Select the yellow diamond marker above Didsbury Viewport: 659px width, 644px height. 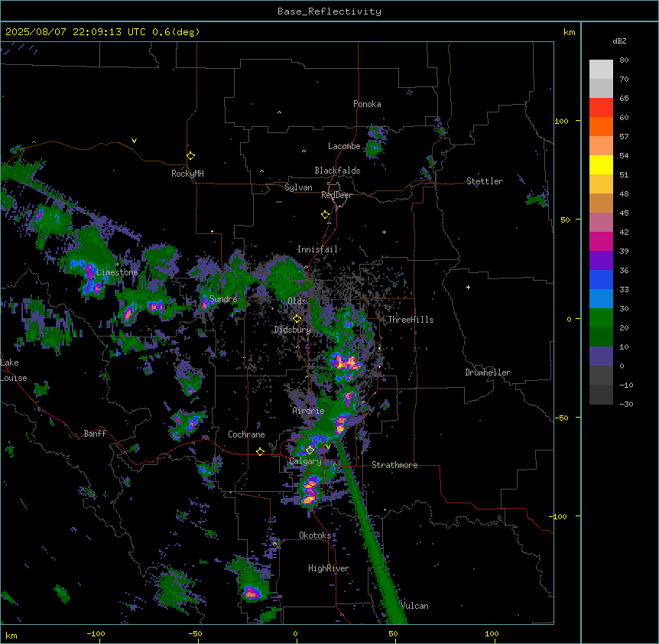pos(297,319)
